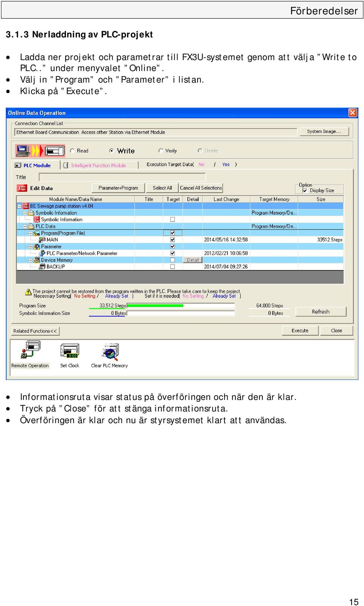Check the Device Memory target checkbox
Screen dimensions: 364x606
click(173, 260)
